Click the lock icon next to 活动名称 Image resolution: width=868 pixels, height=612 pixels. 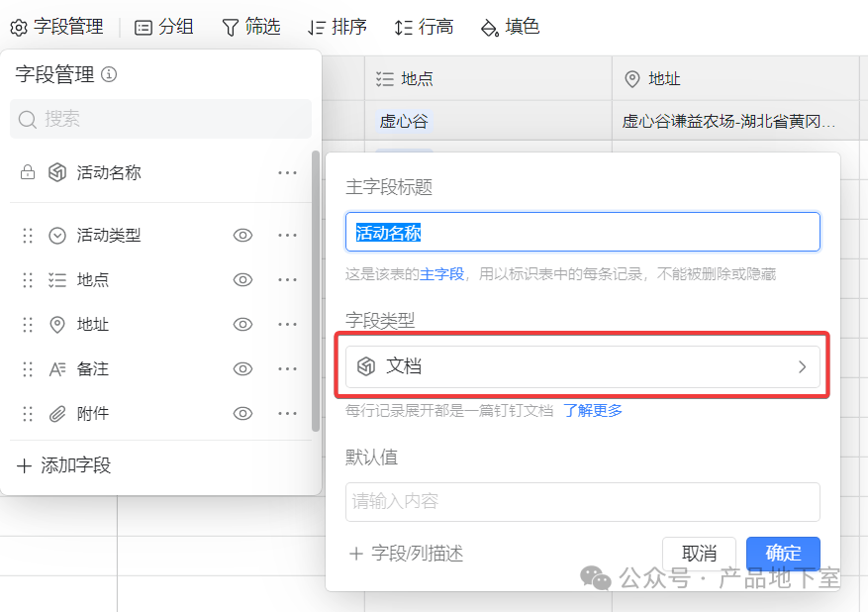click(x=28, y=172)
